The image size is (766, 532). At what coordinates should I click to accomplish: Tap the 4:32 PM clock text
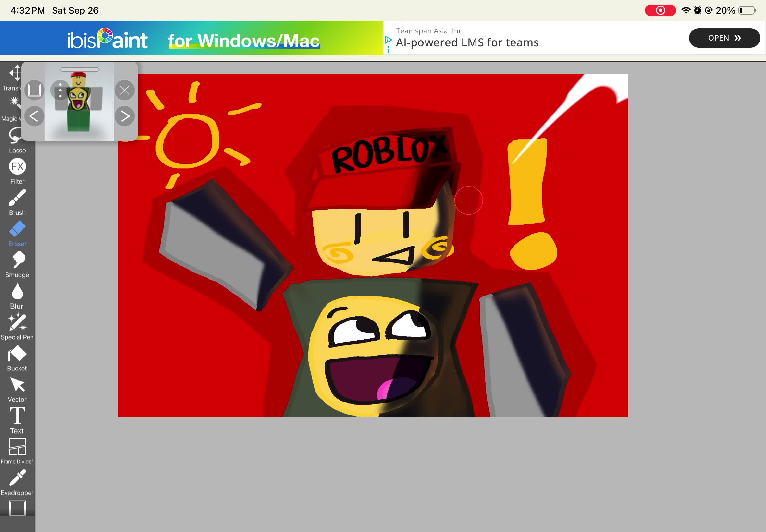(28, 11)
